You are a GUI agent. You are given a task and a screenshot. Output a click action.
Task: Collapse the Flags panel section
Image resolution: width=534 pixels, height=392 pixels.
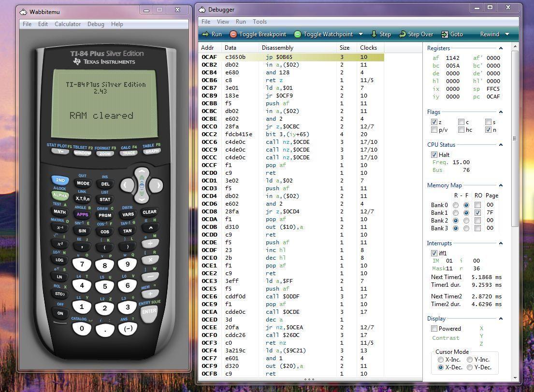501,112
